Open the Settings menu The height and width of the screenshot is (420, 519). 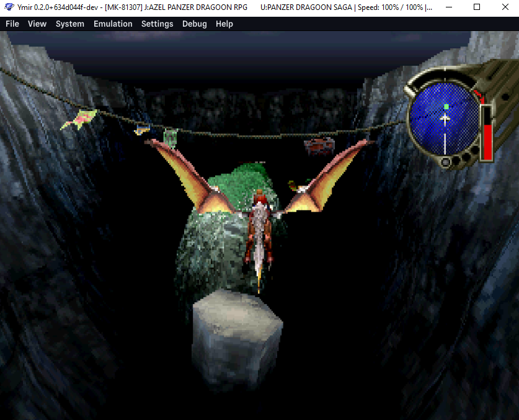point(157,24)
